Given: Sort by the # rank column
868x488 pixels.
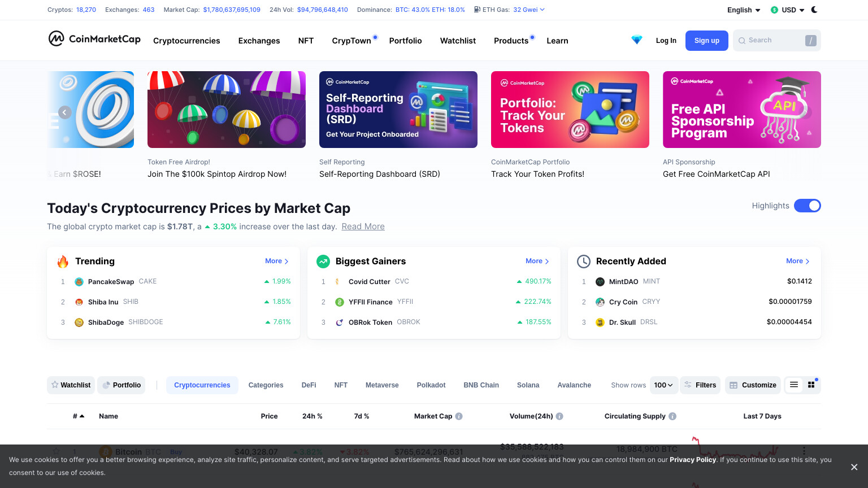Looking at the screenshot, I should coord(79,416).
